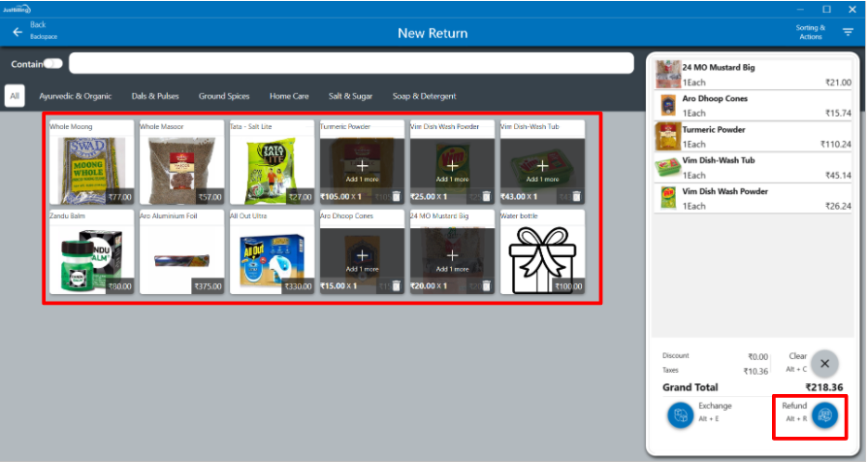Select the All category tab

(x=15, y=96)
